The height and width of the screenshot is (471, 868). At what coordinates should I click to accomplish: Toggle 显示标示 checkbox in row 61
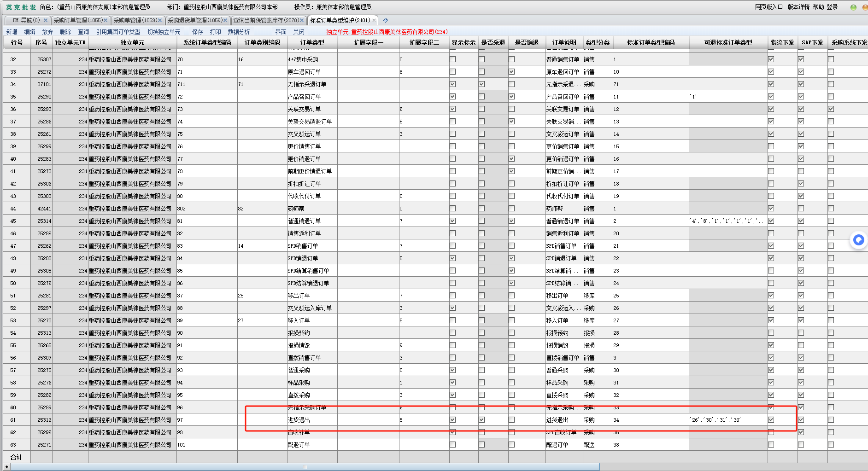(x=452, y=420)
